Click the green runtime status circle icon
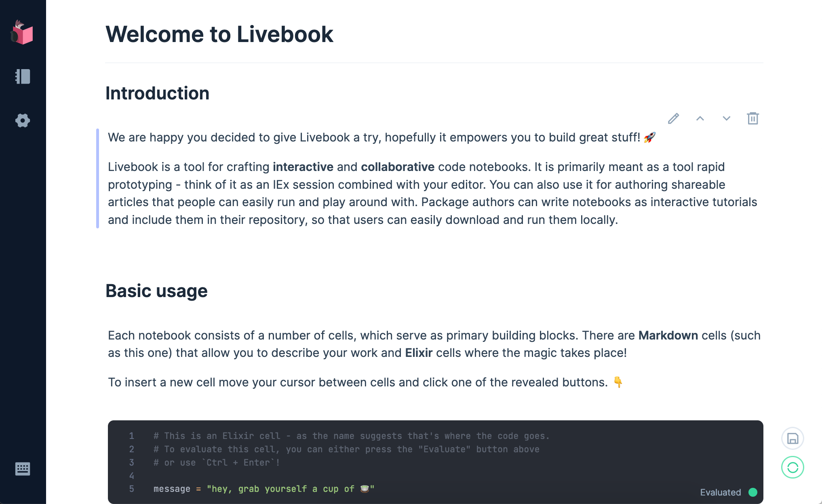822x504 pixels. point(792,468)
